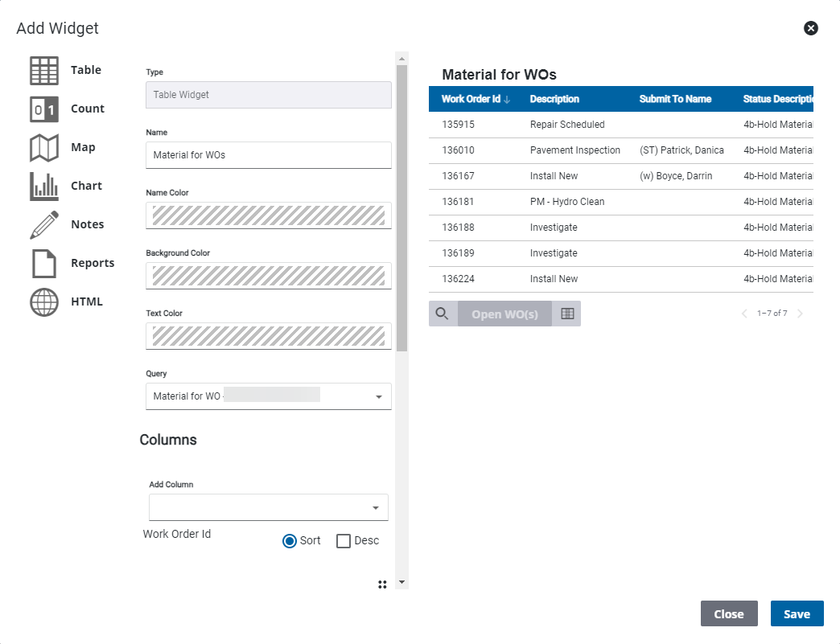The image size is (840, 644).
Task: Click the Work Order Id column entry
Action: [x=177, y=535]
